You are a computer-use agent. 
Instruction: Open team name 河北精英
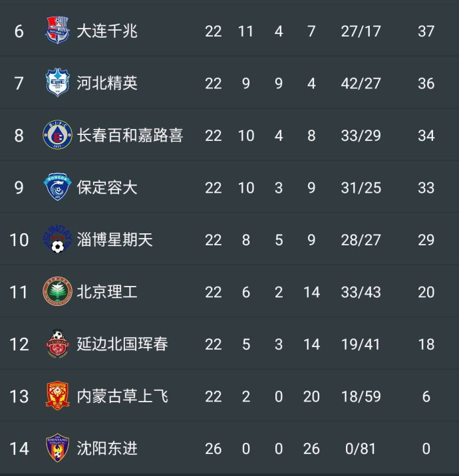click(107, 83)
